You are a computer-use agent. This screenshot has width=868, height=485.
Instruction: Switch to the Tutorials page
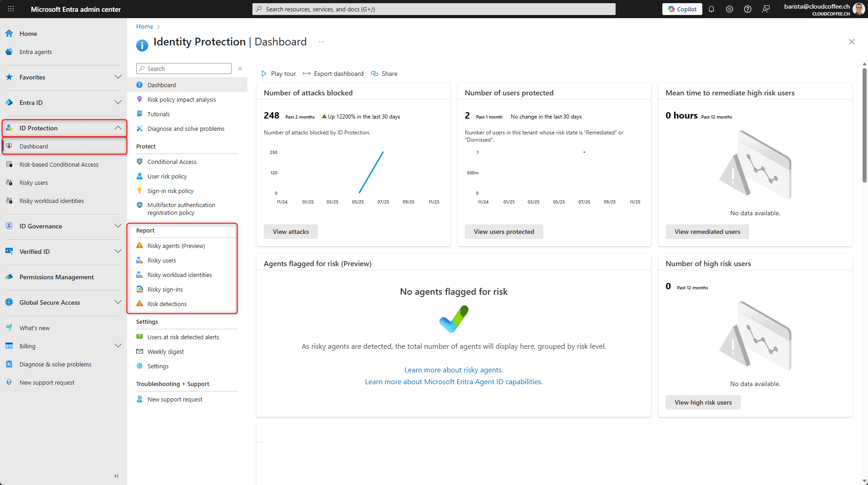[x=159, y=114]
